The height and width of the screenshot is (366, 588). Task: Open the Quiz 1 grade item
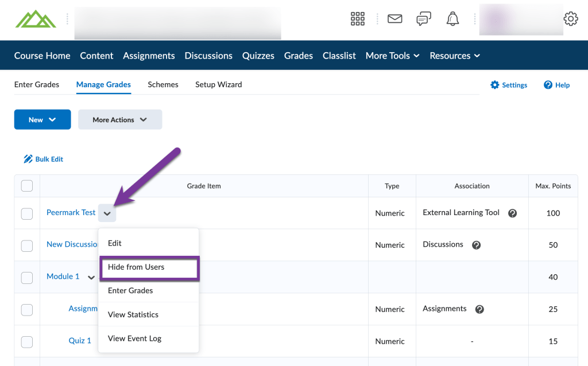point(80,341)
